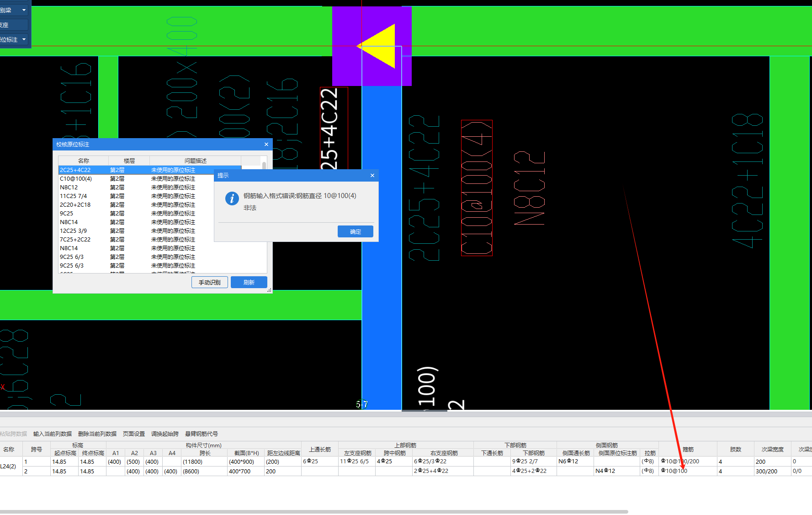This screenshot has height=515, width=812.
Task: Click the 手动识别 button
Action: (x=209, y=282)
